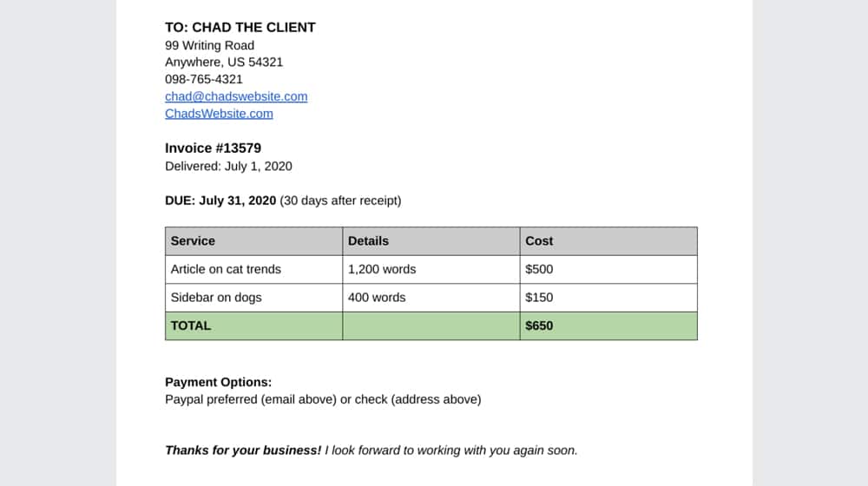Click the Thanks for your business text

[x=243, y=450]
